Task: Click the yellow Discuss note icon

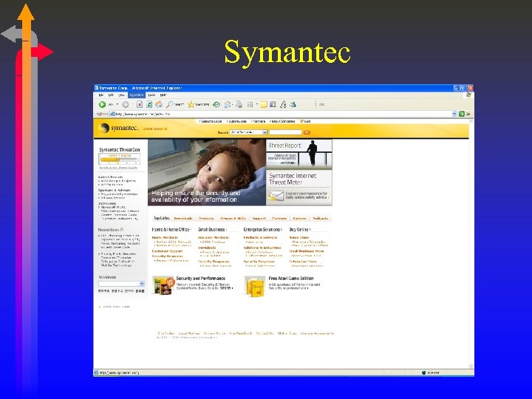Action: tap(264, 104)
